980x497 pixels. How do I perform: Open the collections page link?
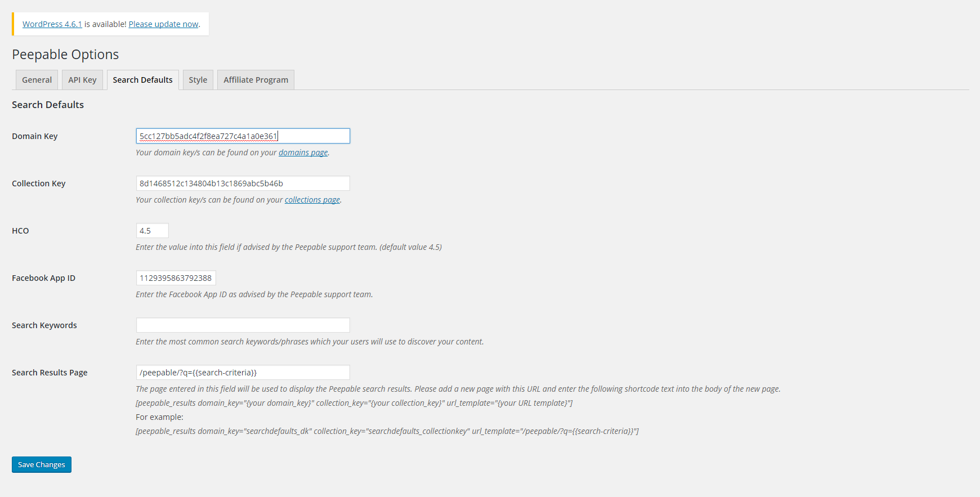(x=312, y=200)
